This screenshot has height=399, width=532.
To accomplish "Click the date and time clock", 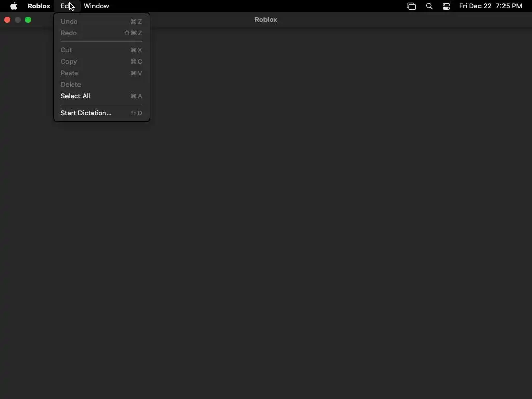I will pyautogui.click(x=490, y=6).
